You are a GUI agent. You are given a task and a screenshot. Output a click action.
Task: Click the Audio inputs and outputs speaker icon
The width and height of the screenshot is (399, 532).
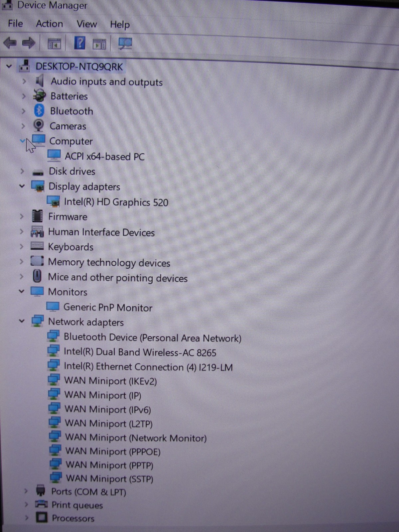pos(39,81)
